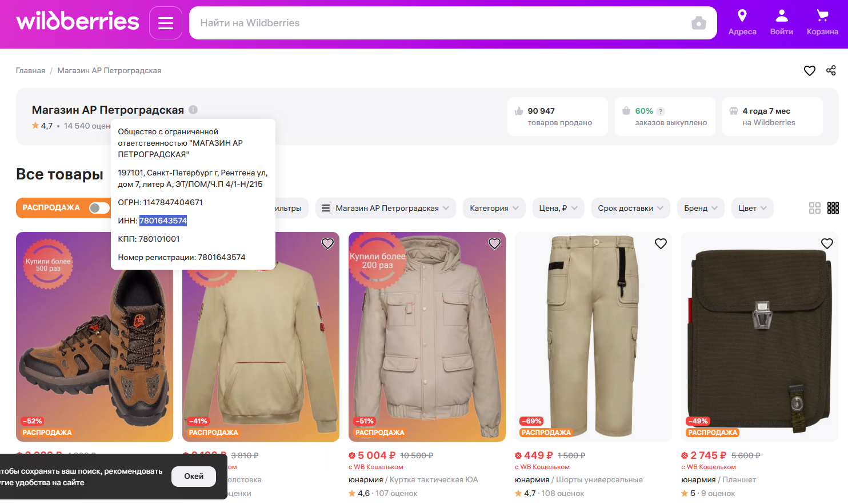
Task: Click the Wildberries logo
Action: pos(78,22)
